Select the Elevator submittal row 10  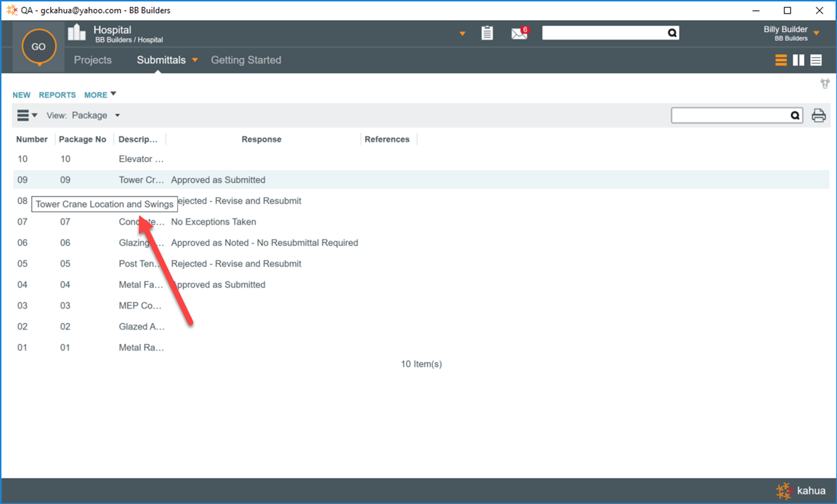[141, 159]
